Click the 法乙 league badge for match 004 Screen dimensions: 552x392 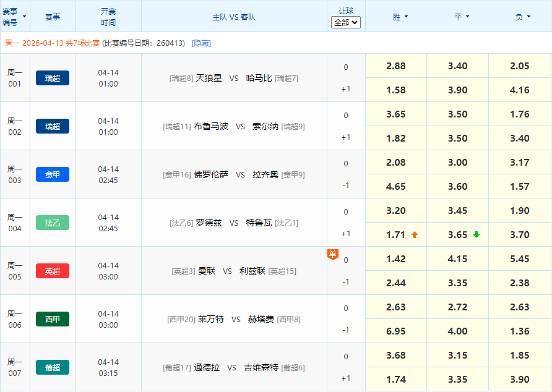click(x=53, y=223)
